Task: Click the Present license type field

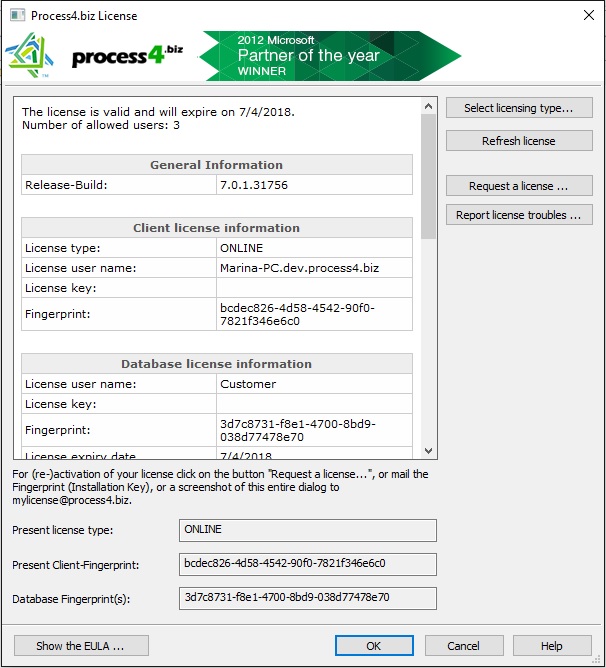Action: [x=308, y=530]
